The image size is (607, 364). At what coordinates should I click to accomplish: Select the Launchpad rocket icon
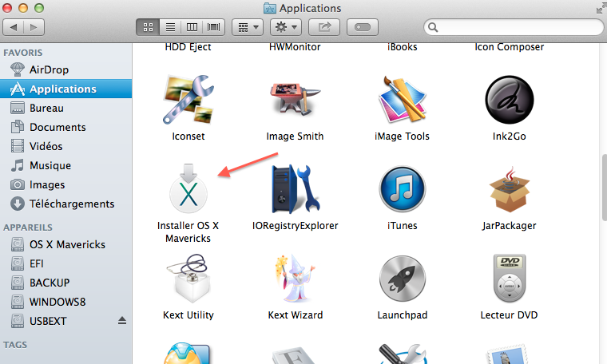coord(403,279)
